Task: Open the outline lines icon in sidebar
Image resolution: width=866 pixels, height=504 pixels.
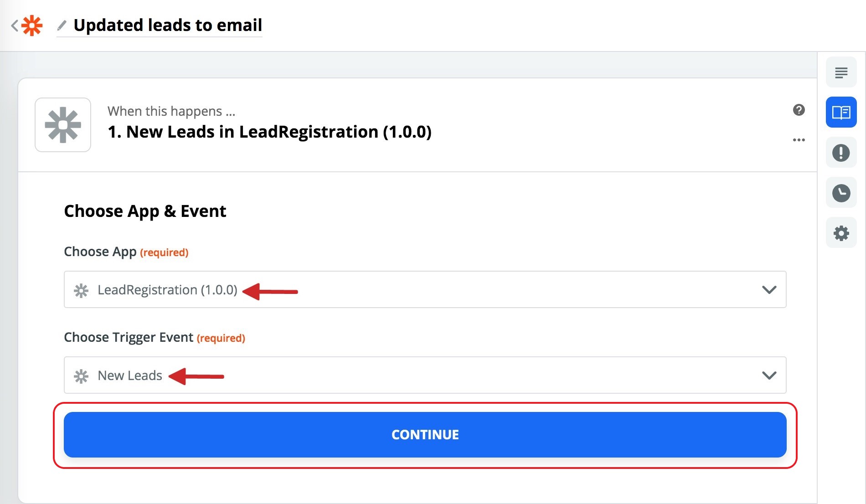Action: coord(841,72)
